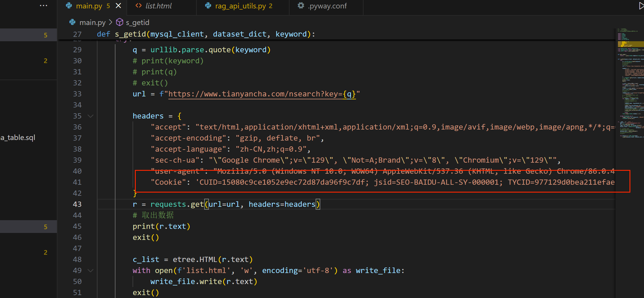644x298 pixels.
Task: Switch to the rag_api_utils.py tab
Action: click(240, 6)
